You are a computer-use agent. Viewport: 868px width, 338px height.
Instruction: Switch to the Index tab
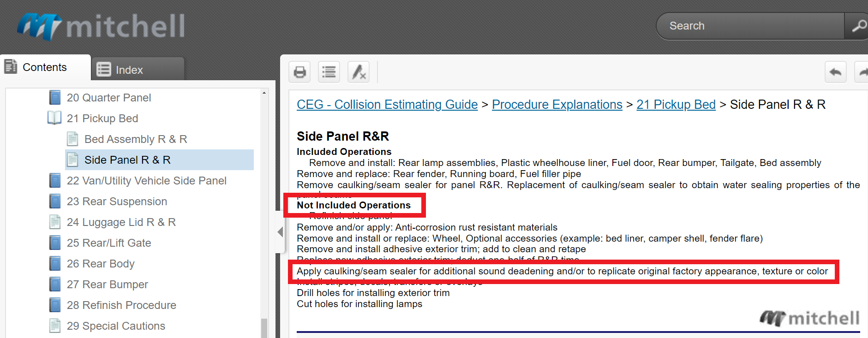pyautogui.click(x=138, y=70)
